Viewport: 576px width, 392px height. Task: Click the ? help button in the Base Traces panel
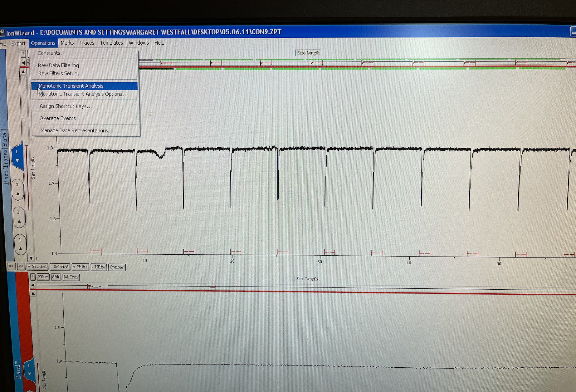tap(23, 54)
